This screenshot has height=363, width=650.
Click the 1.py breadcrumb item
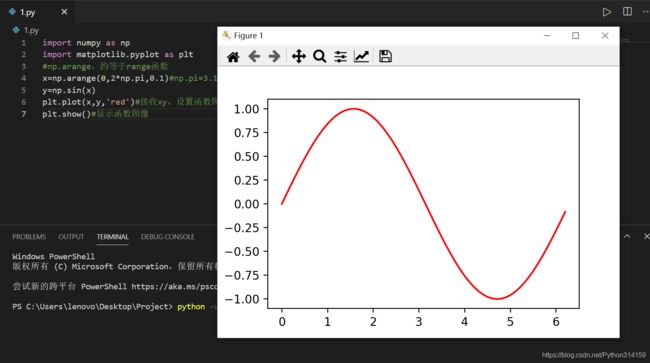point(26,30)
